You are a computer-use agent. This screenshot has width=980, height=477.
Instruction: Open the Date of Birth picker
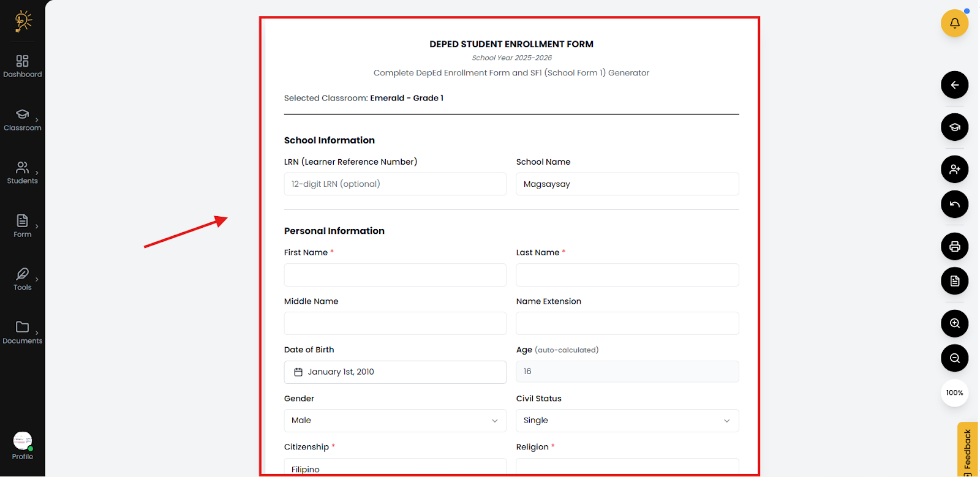395,372
